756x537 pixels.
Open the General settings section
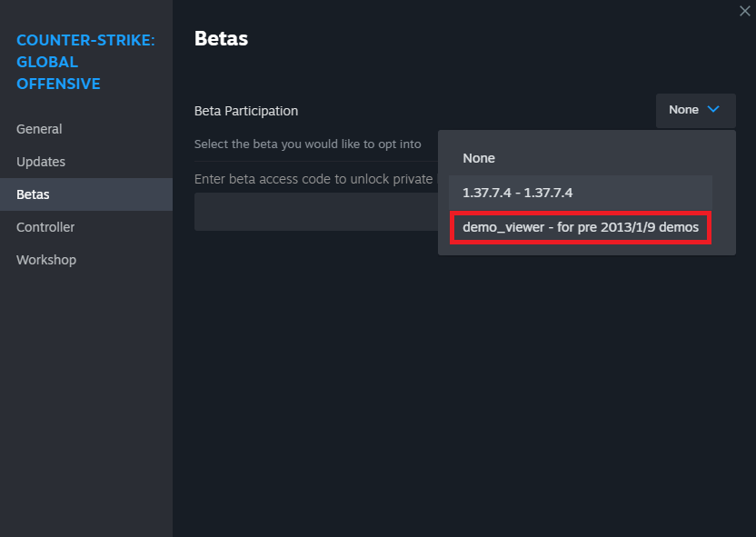coord(39,129)
